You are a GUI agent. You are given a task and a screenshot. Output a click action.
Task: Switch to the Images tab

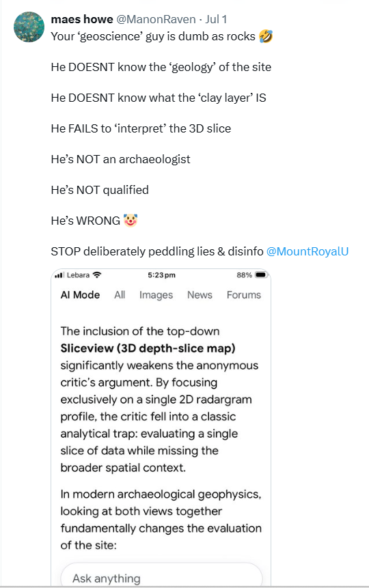click(156, 296)
